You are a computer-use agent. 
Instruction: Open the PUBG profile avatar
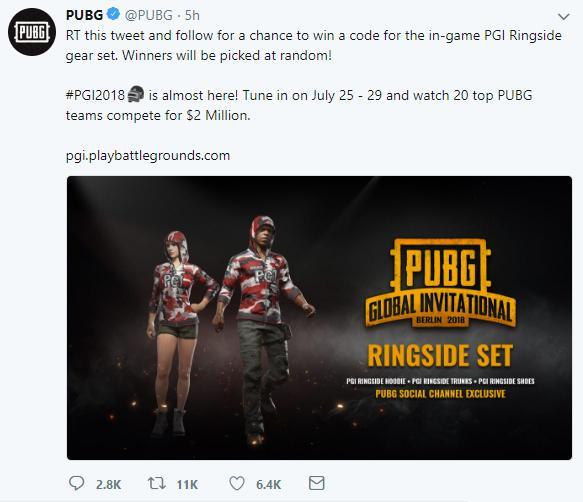pos(32,32)
